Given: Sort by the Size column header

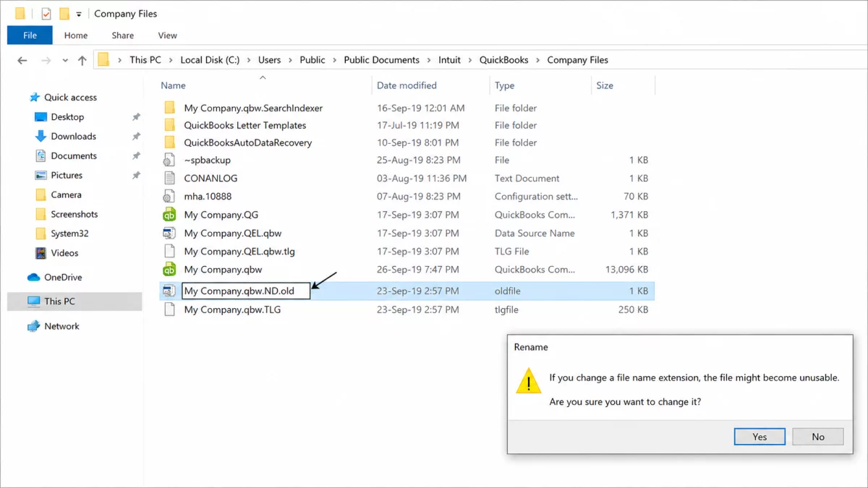Looking at the screenshot, I should pos(605,85).
